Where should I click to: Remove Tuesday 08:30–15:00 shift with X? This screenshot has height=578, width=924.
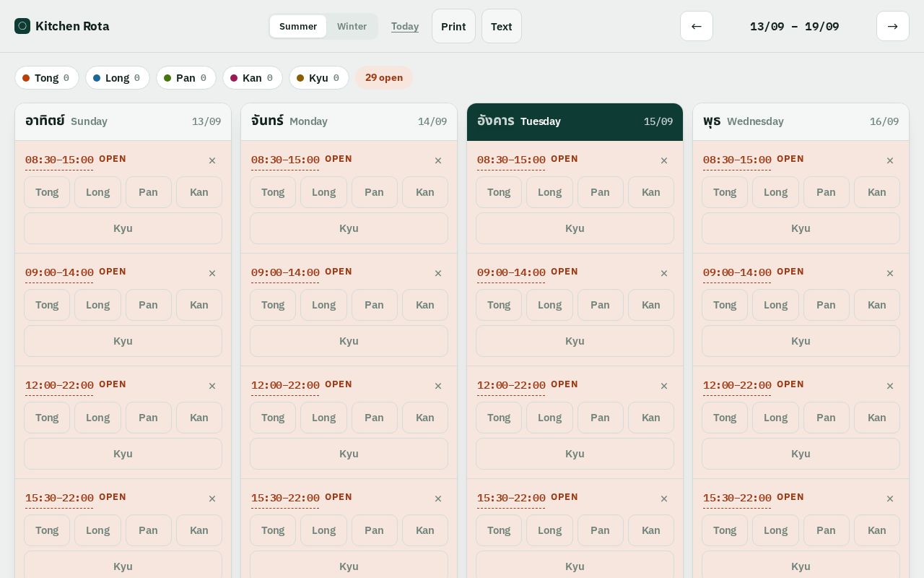(664, 160)
